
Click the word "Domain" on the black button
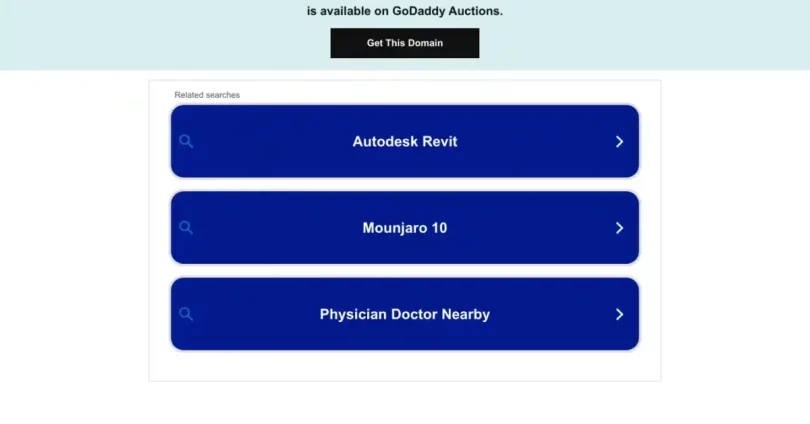[425, 43]
